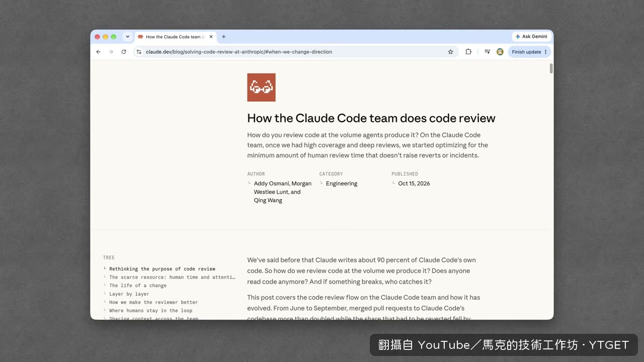
Task: Click the author names Addy Osmani, Morgan
Action: (283, 184)
